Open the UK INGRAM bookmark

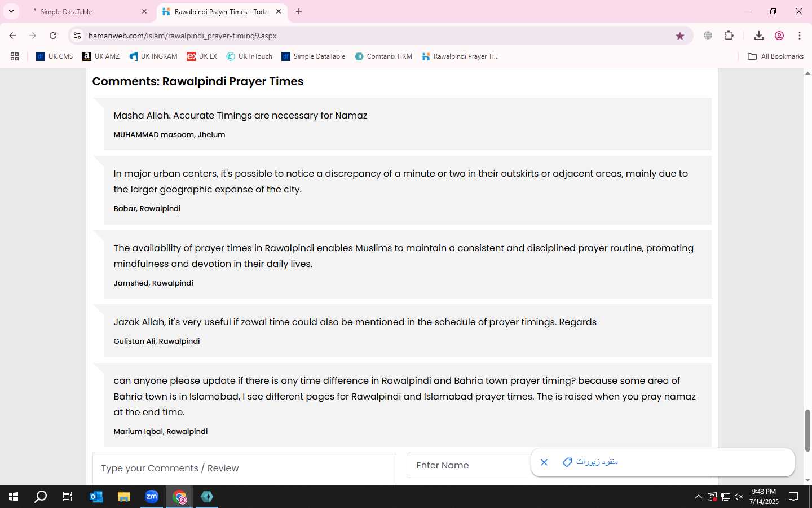click(153, 56)
